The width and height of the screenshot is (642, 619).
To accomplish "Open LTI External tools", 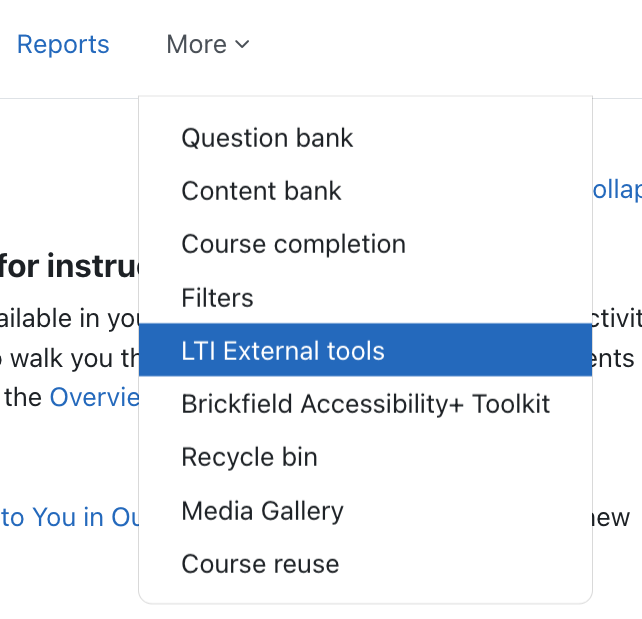I will (x=365, y=350).
